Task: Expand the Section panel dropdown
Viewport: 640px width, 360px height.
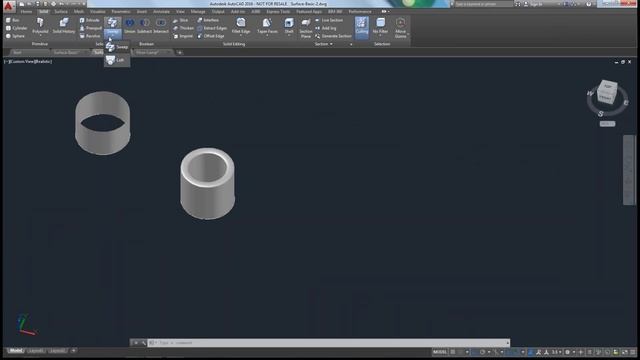Action: 324,44
